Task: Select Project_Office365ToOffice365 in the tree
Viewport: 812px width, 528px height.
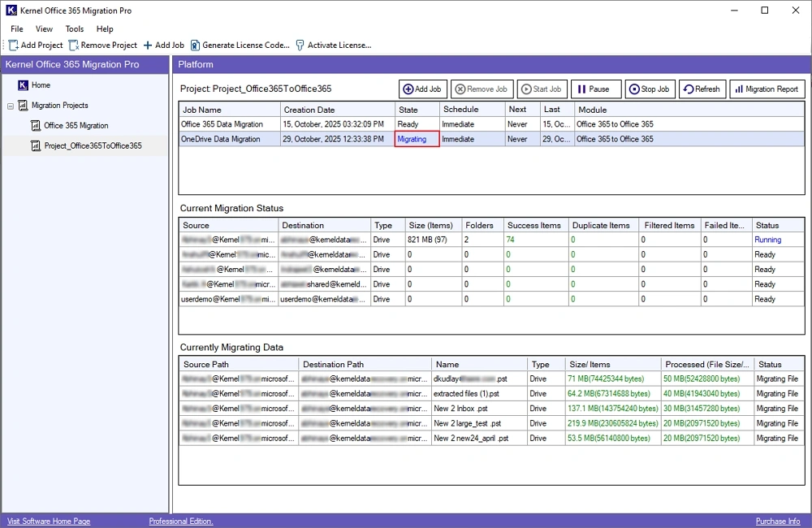Action: click(x=93, y=146)
